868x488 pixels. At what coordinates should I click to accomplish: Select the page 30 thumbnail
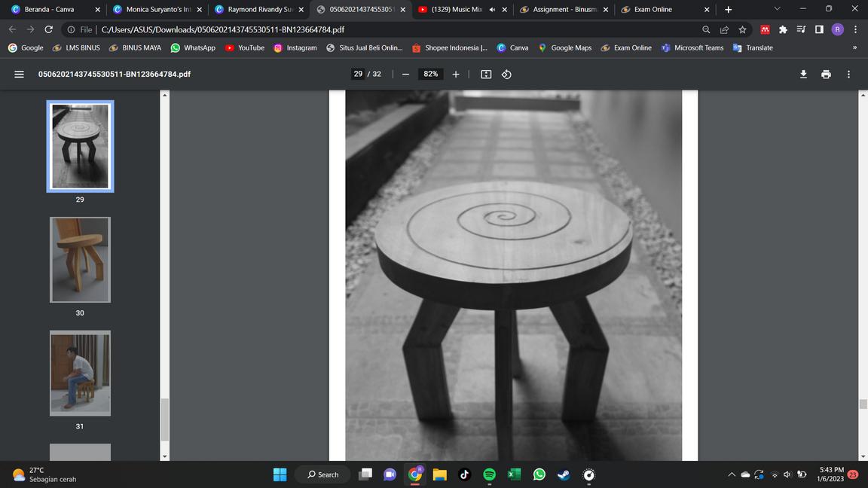81,260
